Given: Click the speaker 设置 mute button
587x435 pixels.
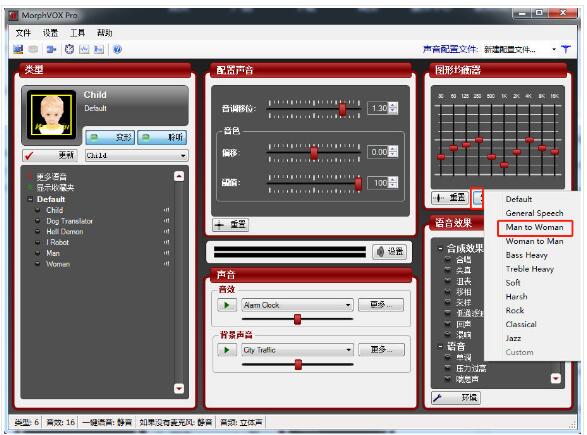Looking at the screenshot, I should [390, 251].
